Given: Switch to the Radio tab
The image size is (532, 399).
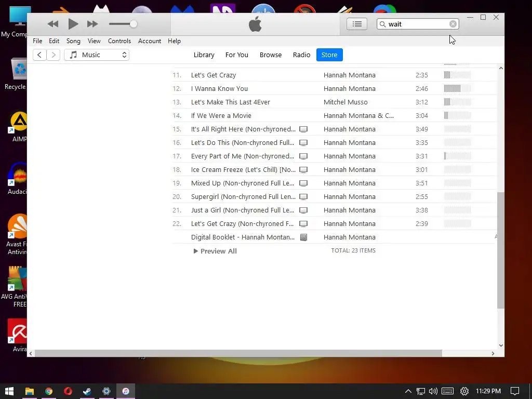Looking at the screenshot, I should 302,55.
